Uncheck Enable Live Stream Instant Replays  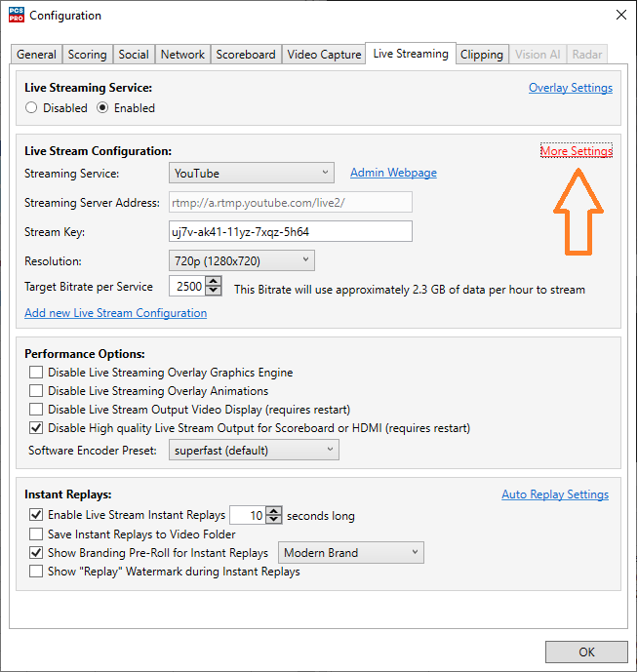36,515
